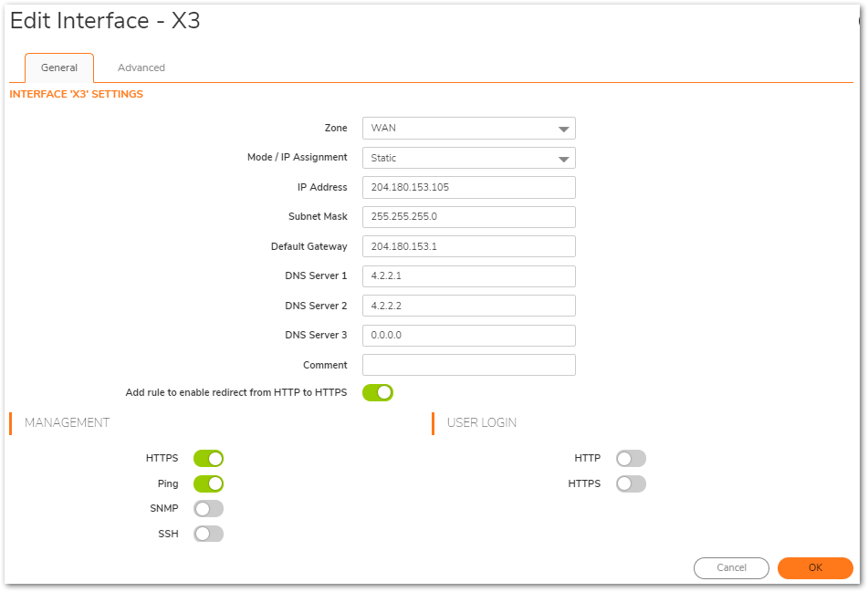Viewport: 868px width, 592px height.
Task: Focus the Default Gateway field
Action: click(x=468, y=246)
